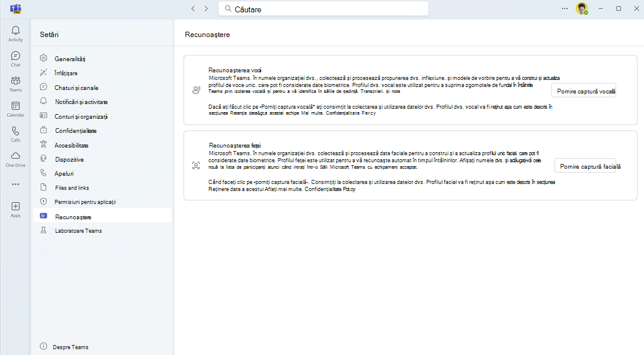This screenshot has width=644, height=355.
Task: Click the gear icon beside Generalități
Action: tap(43, 58)
